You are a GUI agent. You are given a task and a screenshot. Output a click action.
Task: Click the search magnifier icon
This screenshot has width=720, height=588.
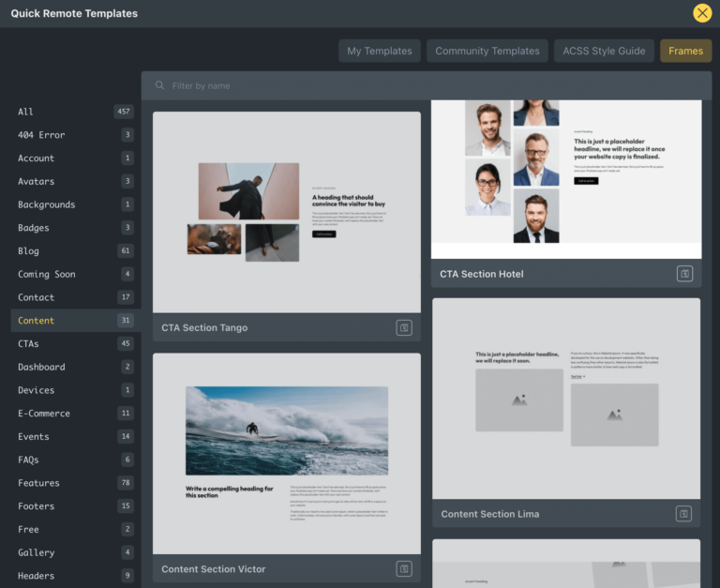click(x=159, y=85)
